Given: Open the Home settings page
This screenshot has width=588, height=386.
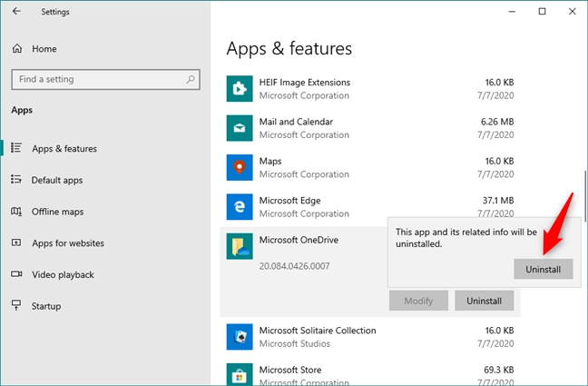Looking at the screenshot, I should point(44,49).
